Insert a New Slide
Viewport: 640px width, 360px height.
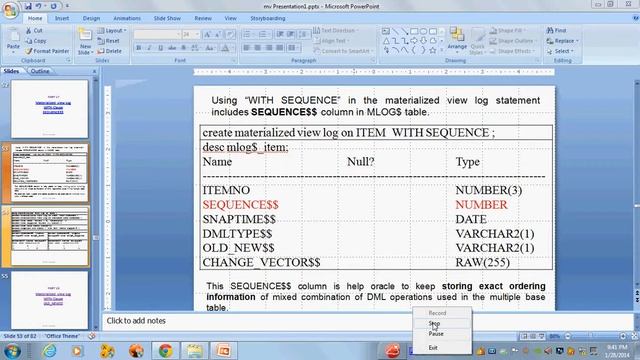85,41
